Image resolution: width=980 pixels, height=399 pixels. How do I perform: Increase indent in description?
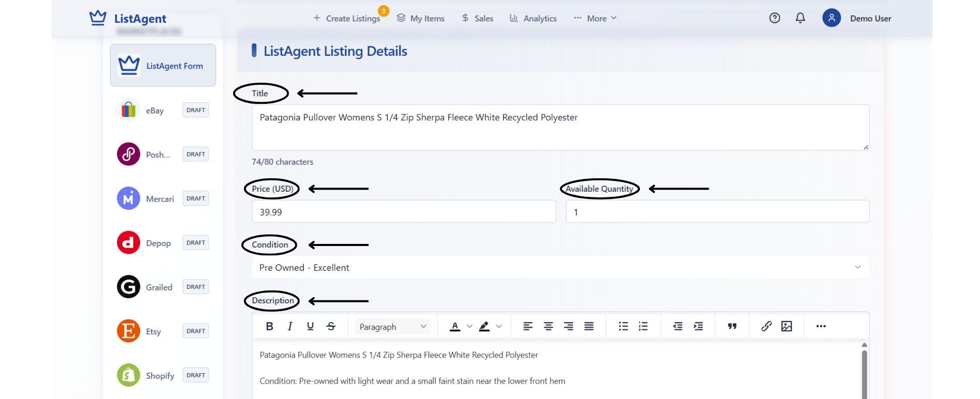click(x=698, y=326)
